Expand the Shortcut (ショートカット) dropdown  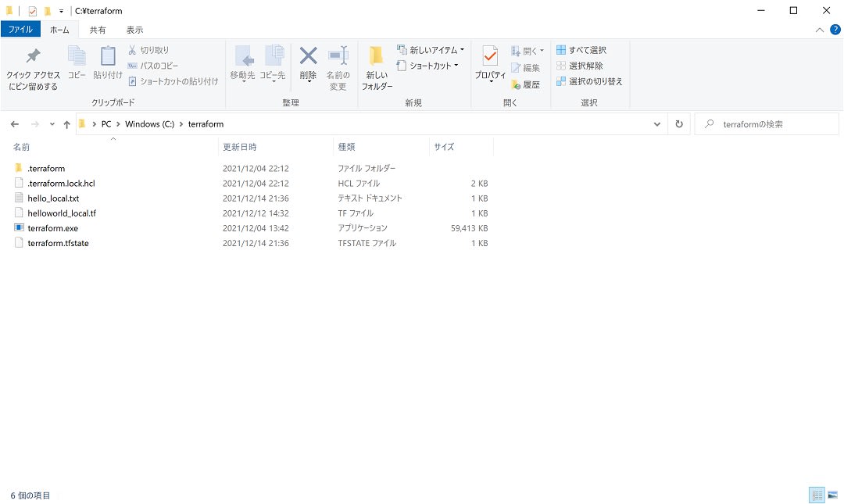click(x=456, y=66)
